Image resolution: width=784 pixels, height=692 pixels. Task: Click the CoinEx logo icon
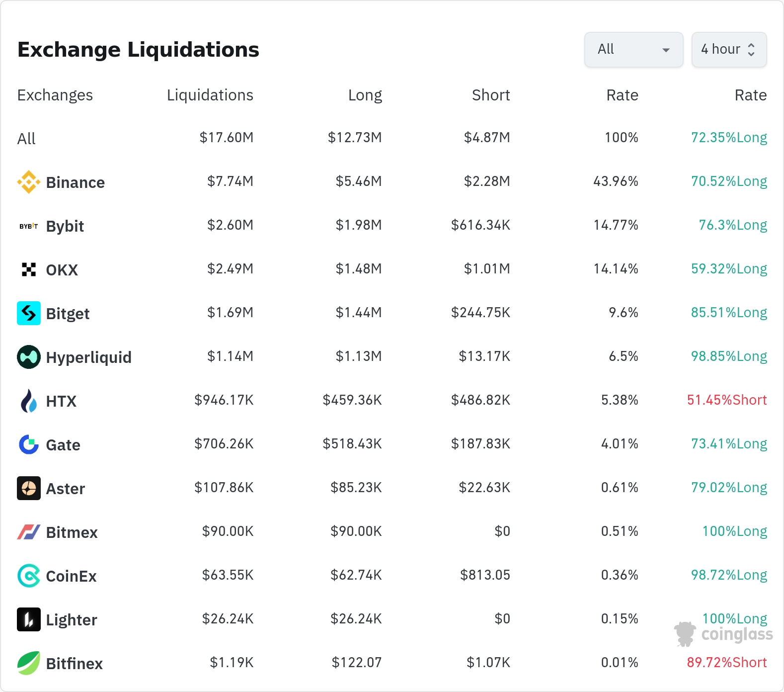(29, 576)
